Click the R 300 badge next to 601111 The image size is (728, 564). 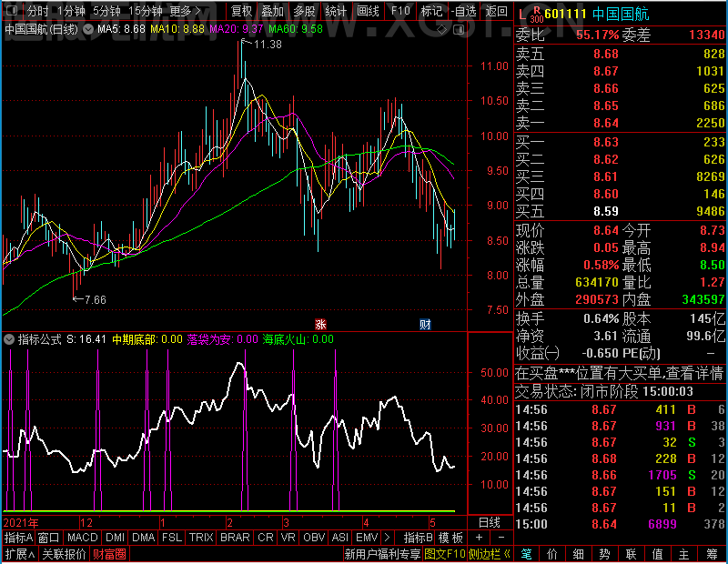click(537, 15)
